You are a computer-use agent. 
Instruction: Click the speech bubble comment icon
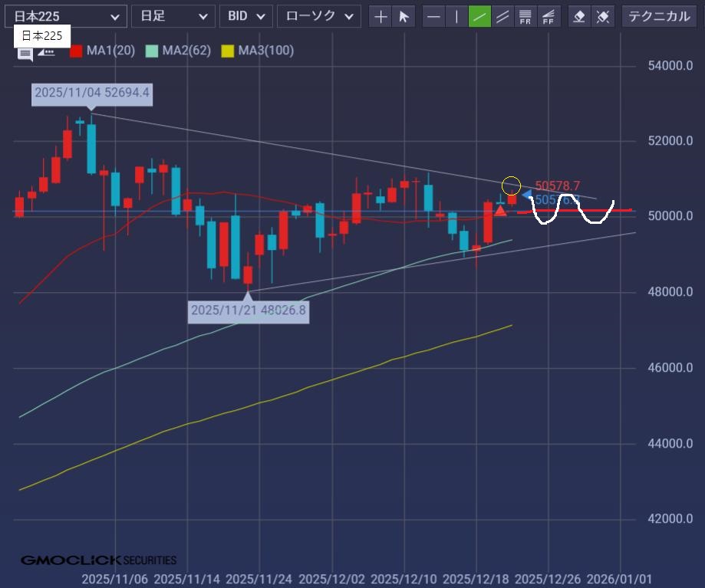coord(25,52)
